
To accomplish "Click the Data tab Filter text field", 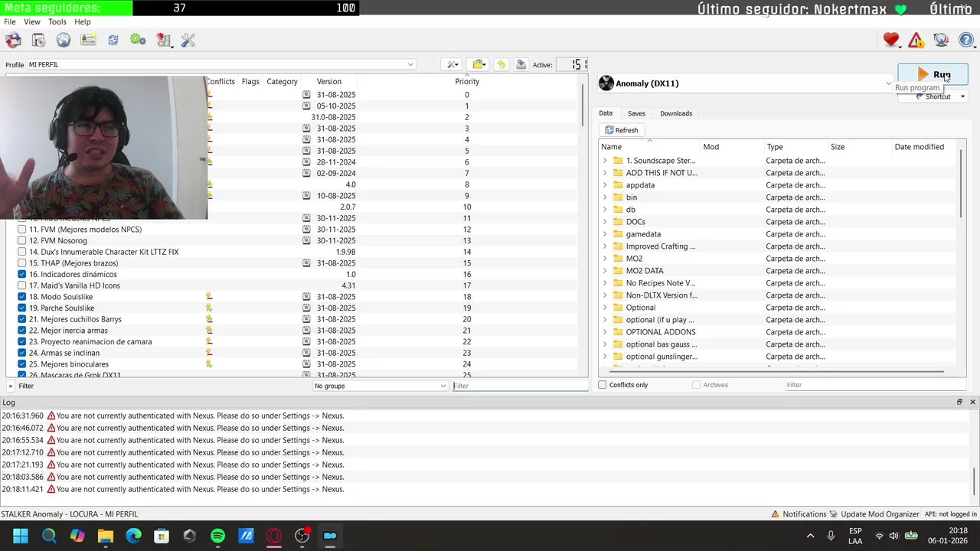I will pyautogui.click(x=875, y=385).
